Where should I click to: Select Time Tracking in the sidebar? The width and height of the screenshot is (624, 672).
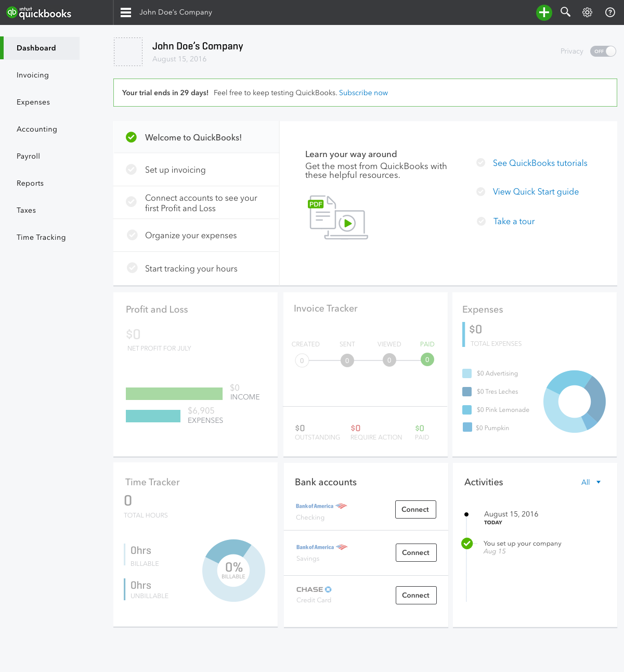point(40,237)
